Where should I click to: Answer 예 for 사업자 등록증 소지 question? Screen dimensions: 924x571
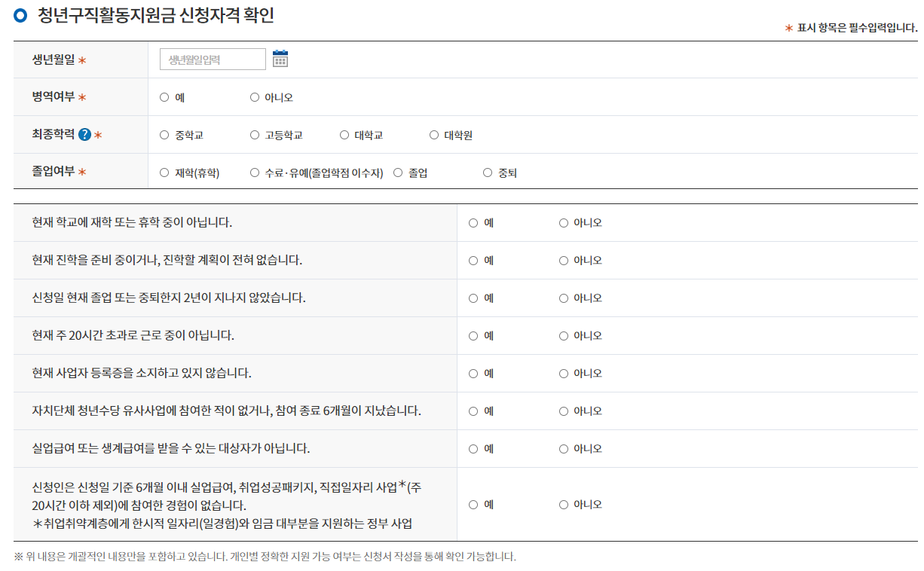pyautogui.click(x=473, y=374)
